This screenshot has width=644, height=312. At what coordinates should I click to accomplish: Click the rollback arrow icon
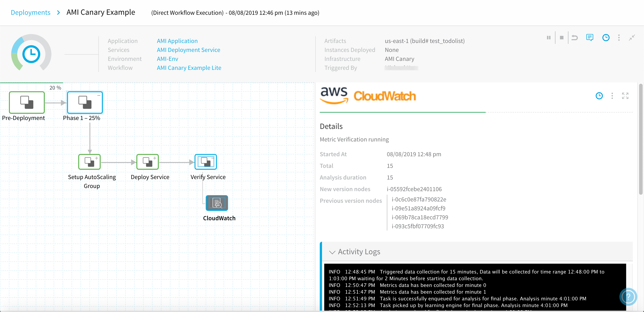(x=574, y=38)
